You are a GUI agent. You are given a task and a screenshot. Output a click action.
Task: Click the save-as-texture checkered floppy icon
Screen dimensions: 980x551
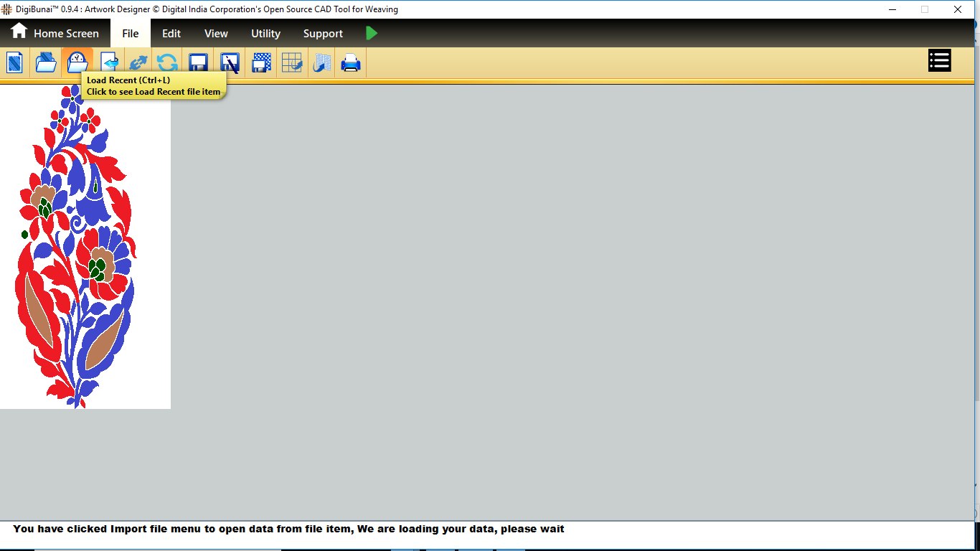pyautogui.click(x=261, y=62)
